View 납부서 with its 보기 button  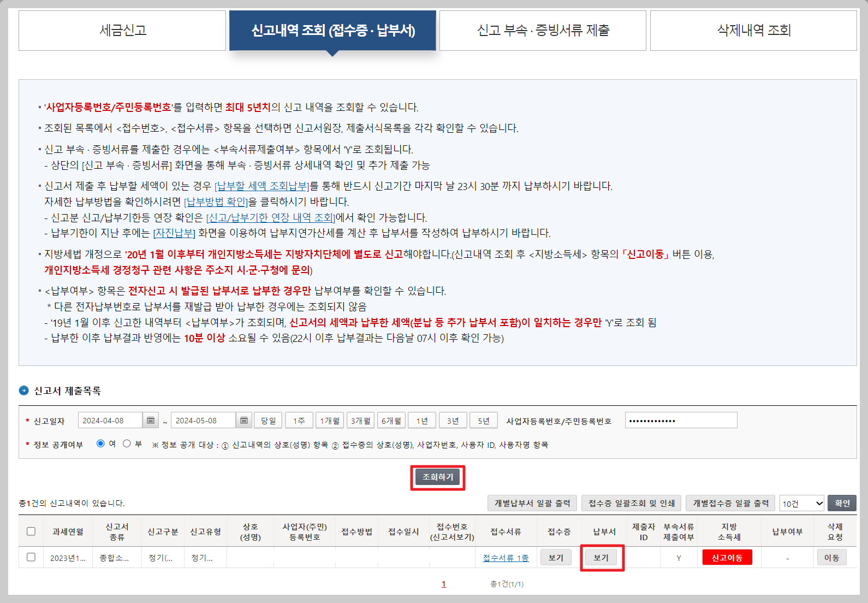[x=601, y=558]
